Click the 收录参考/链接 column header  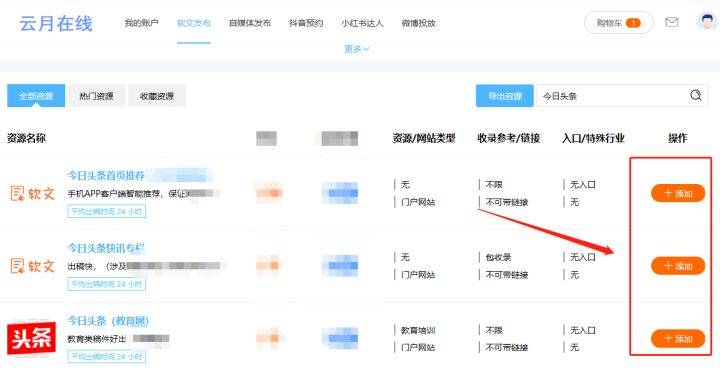click(x=509, y=138)
